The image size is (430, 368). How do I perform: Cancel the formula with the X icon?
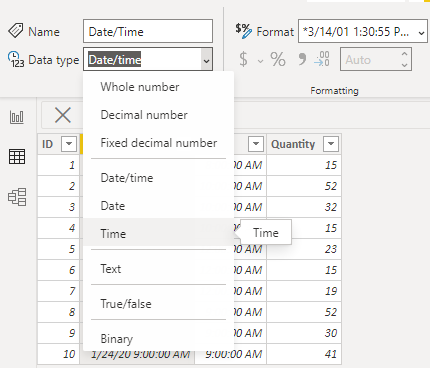point(63,115)
